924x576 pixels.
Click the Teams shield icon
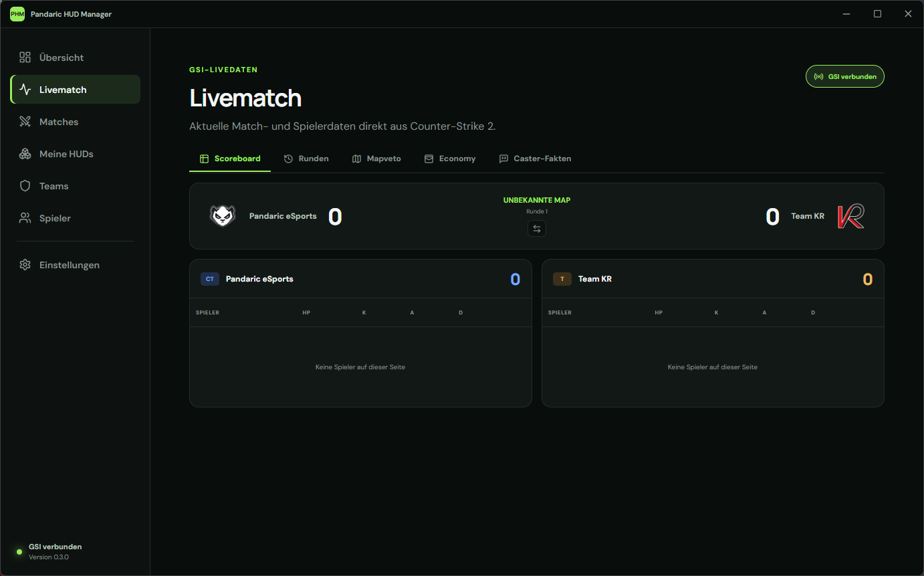pyautogui.click(x=25, y=186)
